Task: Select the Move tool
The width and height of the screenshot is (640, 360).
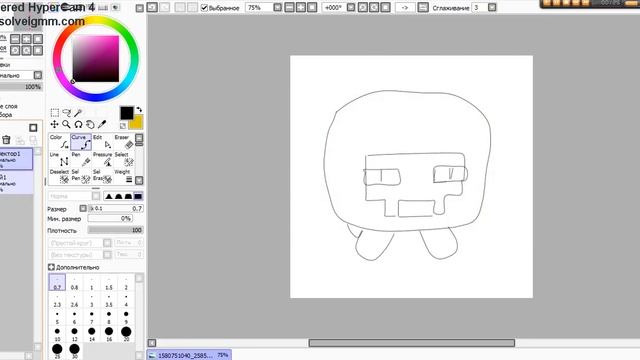Action: tap(55, 124)
